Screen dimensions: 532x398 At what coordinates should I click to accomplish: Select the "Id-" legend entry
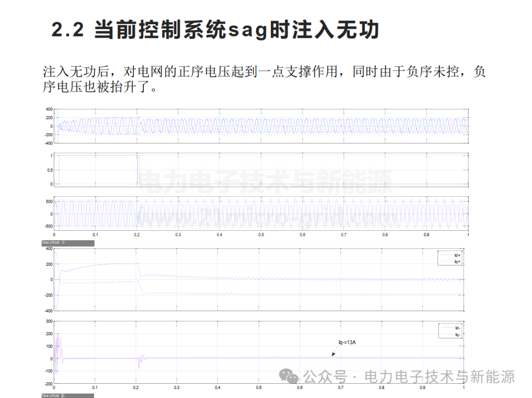[x=450, y=328]
